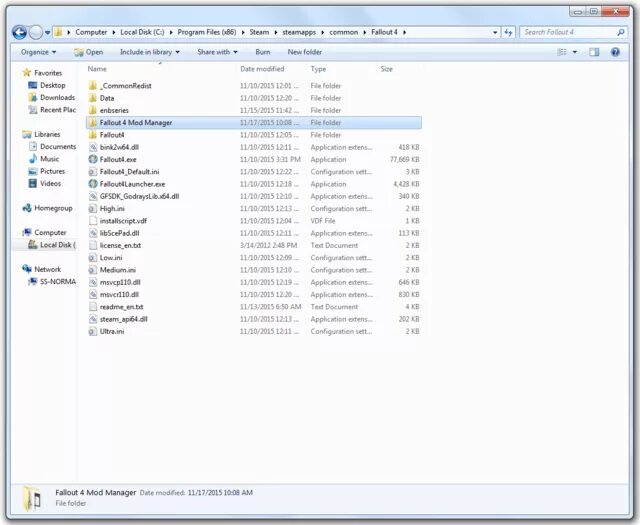The image size is (640, 525).
Task: Select Local Disk in navigation pane
Action: coord(52,245)
